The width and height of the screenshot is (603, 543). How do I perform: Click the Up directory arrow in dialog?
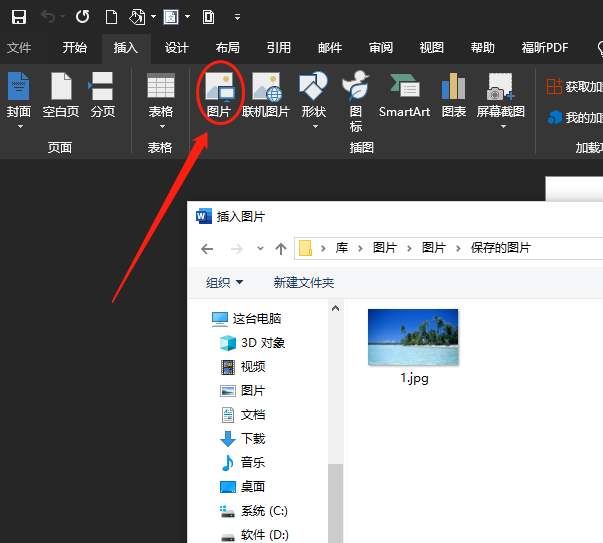pos(281,248)
